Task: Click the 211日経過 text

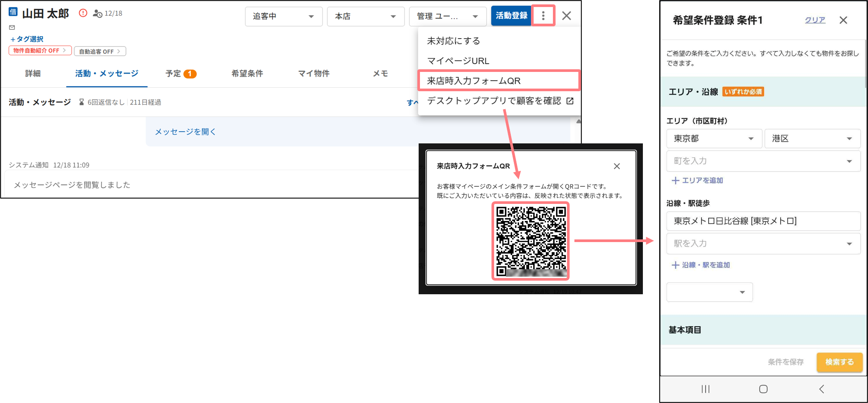Action: (x=145, y=102)
